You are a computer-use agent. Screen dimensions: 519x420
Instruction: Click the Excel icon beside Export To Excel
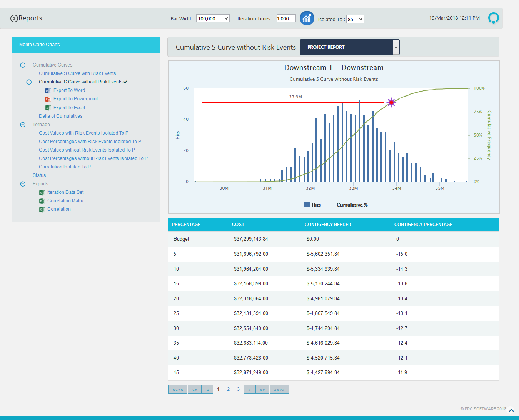click(48, 107)
